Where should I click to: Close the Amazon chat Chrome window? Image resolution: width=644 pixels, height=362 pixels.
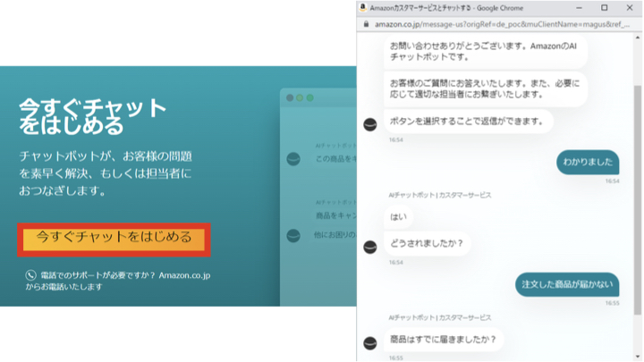(x=629, y=8)
